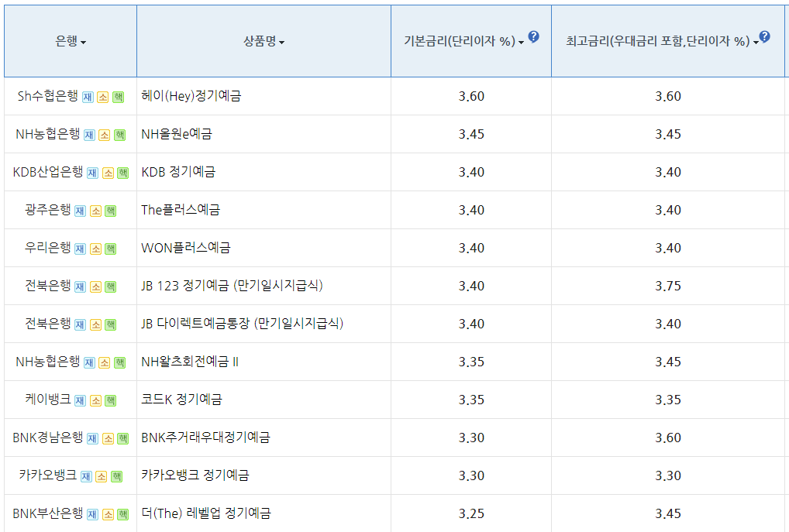Screen dimensions: 789x532
Task: Select product NH왈츠회전예금 II
Action: [x=190, y=362]
